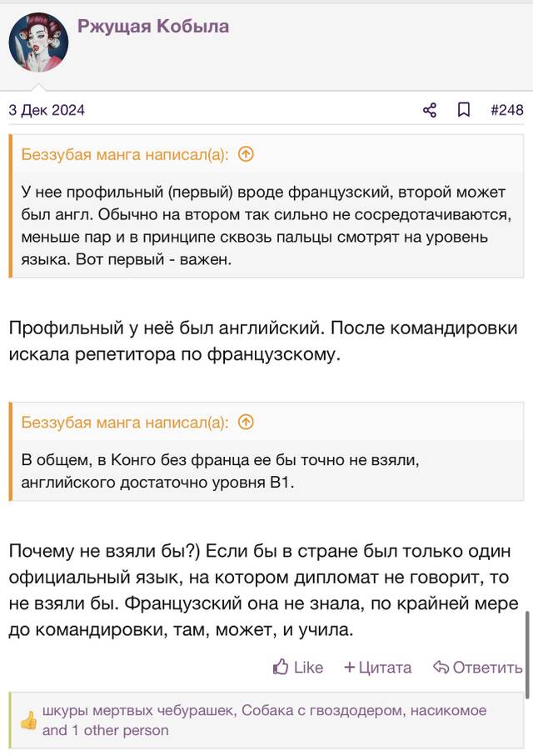Click the plus icon beside Цитата
This screenshot has height=756, width=533.
[x=350, y=668]
